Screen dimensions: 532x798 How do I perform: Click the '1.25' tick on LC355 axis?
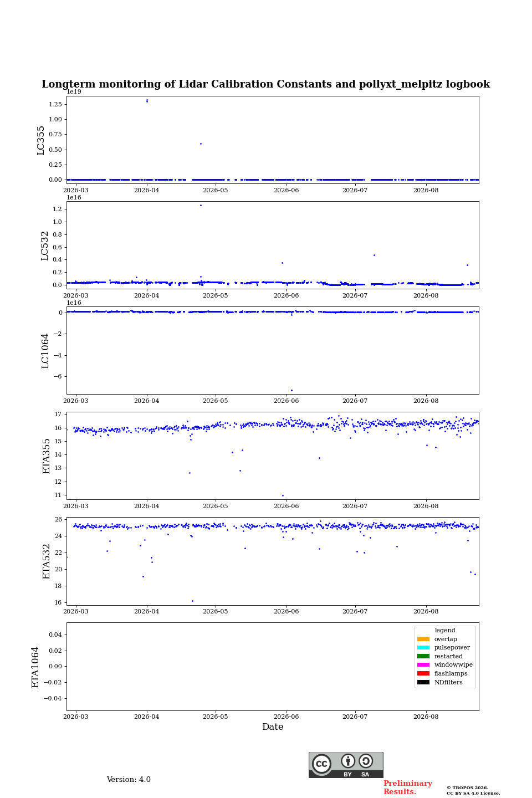tap(55, 104)
